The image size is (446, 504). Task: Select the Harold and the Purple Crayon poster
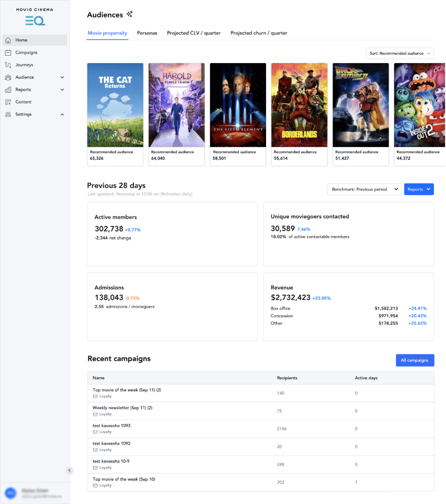(x=177, y=105)
